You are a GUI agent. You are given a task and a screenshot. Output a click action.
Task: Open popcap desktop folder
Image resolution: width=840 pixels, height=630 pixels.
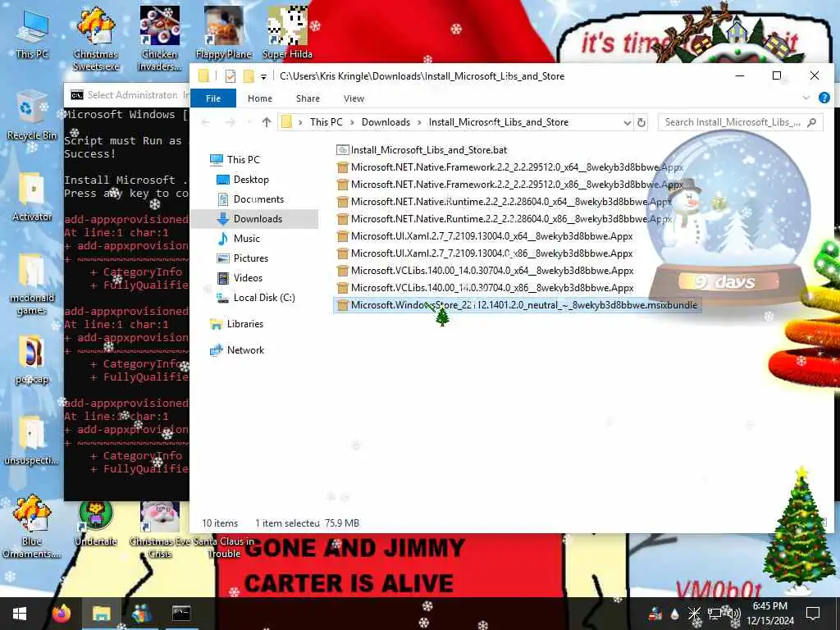pyautogui.click(x=32, y=360)
